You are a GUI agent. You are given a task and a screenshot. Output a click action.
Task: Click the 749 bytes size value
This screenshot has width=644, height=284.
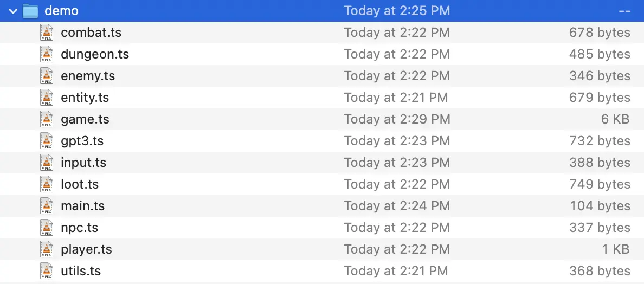coord(600,185)
